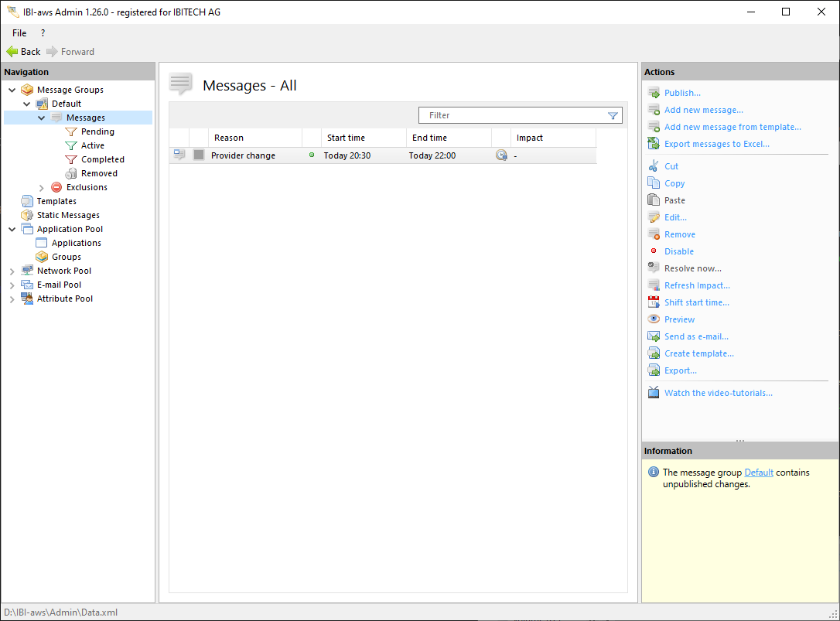This screenshot has width=840, height=621.
Task: Disable the selected message via Disable action
Action: pos(678,251)
